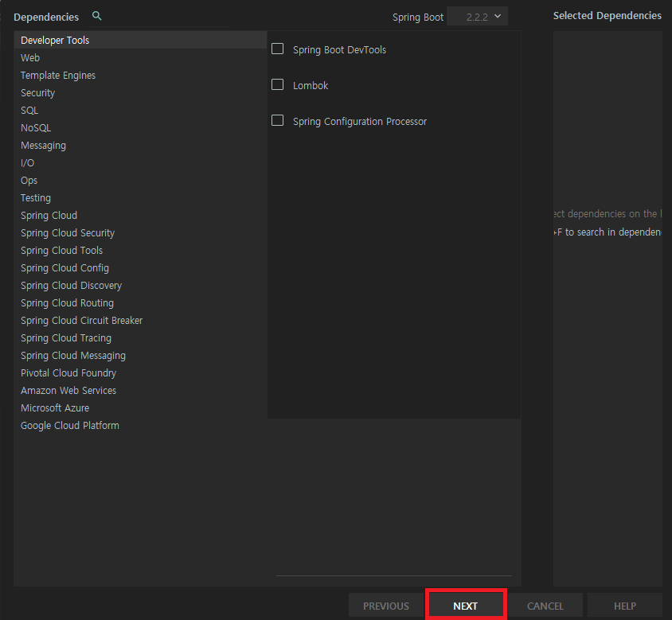The image size is (672, 620).
Task: Click the Lombok dependency label
Action: pyautogui.click(x=311, y=86)
